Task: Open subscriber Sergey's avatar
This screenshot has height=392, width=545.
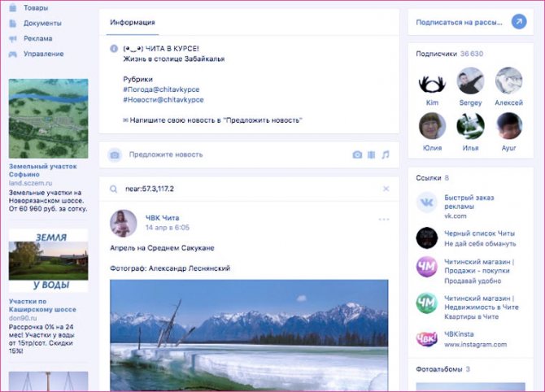Action: (x=471, y=81)
